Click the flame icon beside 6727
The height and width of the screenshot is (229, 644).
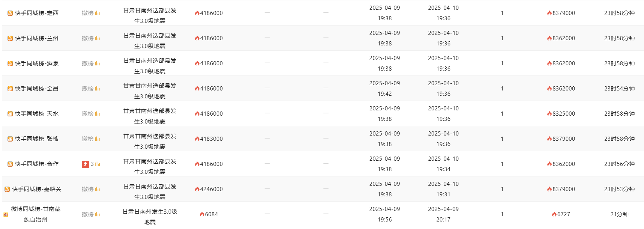pos(554,214)
